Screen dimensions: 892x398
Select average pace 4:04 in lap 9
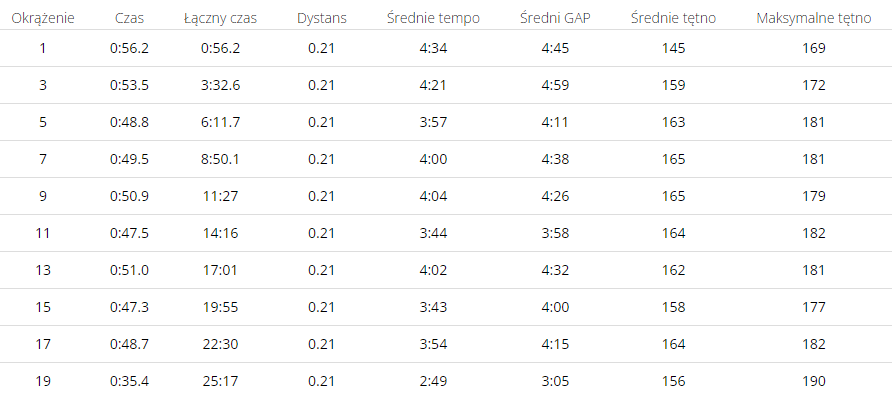pyautogui.click(x=433, y=196)
